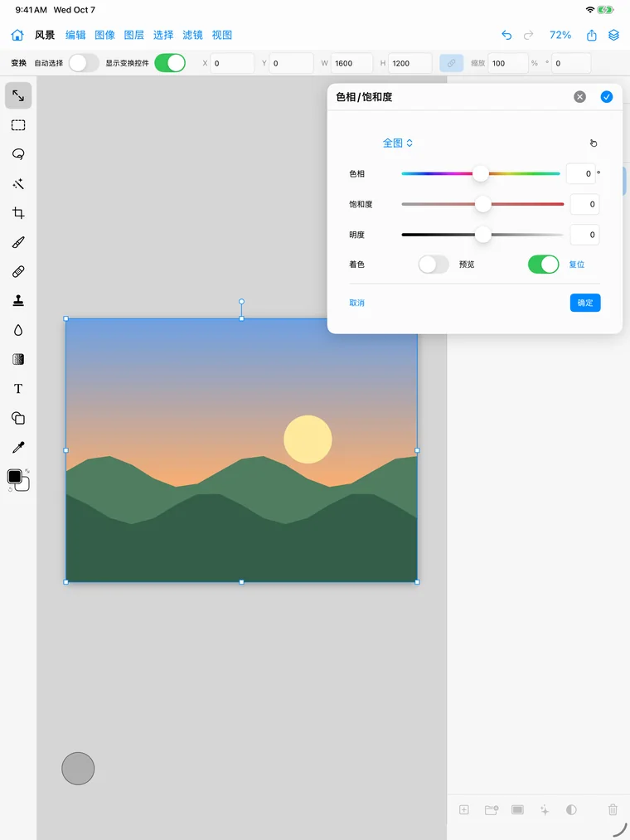Select the Shape tool
This screenshot has height=840, width=630.
click(18, 418)
